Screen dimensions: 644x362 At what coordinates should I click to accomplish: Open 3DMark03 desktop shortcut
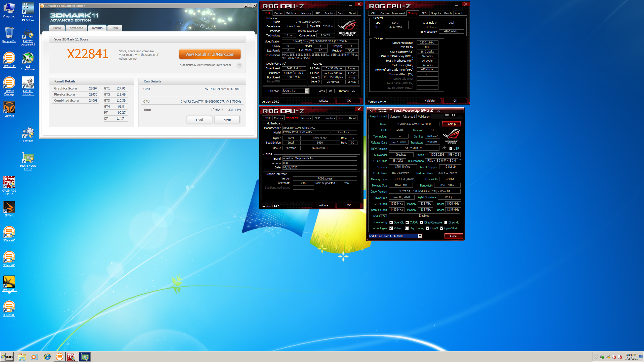pos(9,309)
